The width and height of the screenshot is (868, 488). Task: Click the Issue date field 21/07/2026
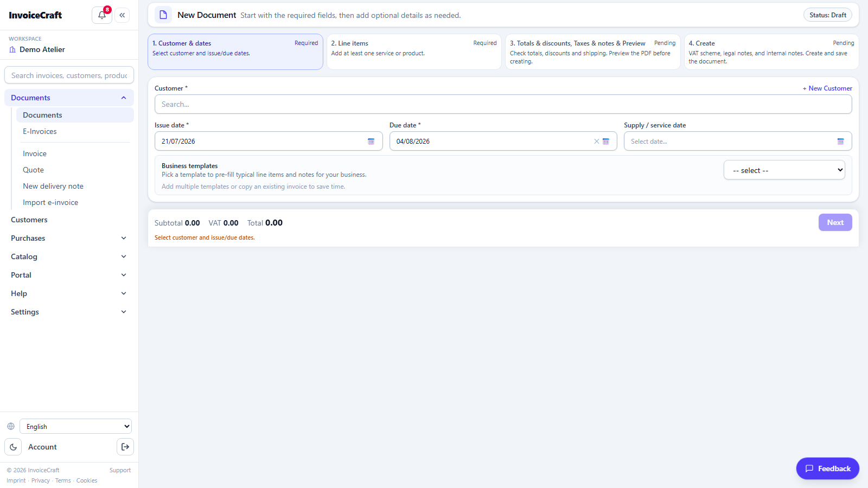pos(269,141)
